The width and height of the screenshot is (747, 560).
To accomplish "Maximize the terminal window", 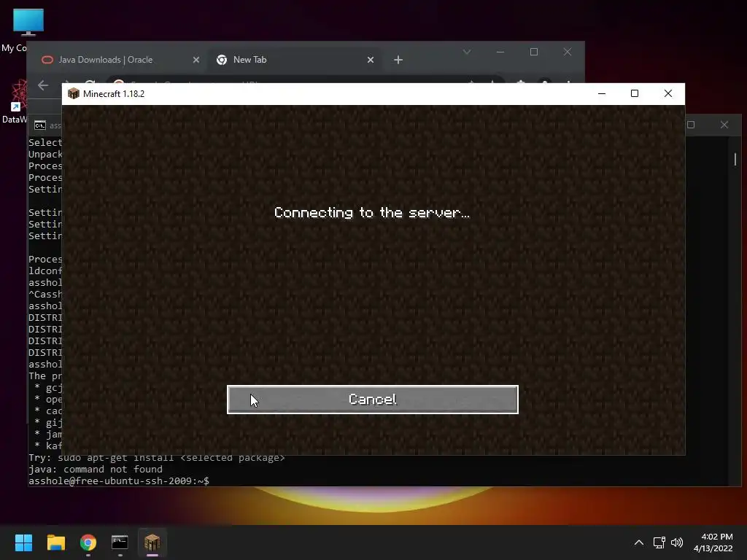I will [x=691, y=125].
